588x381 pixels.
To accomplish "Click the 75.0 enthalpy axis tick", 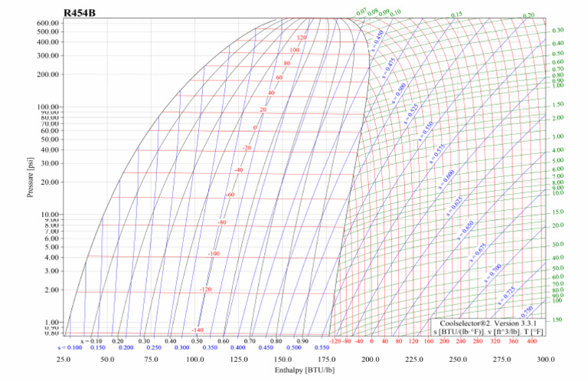I will point(151,360).
